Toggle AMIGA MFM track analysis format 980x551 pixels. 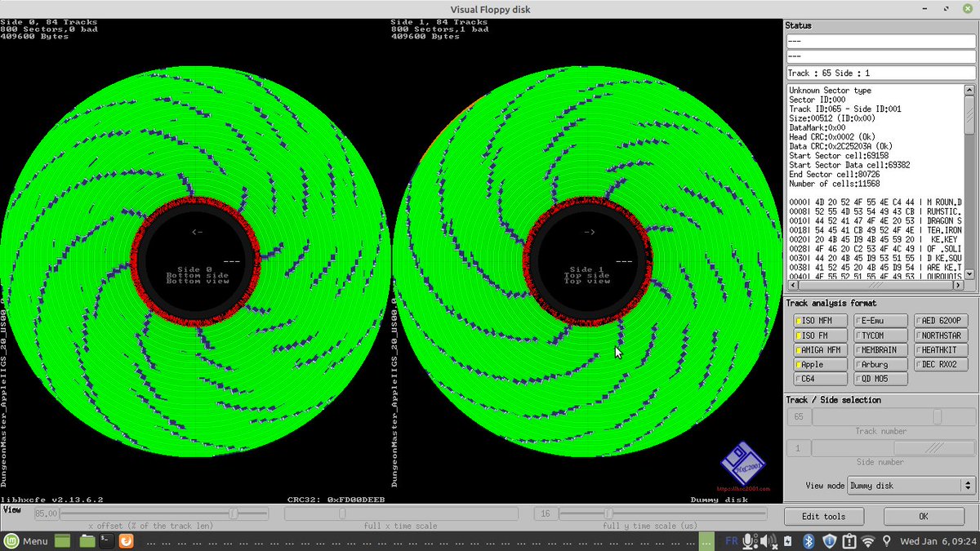click(820, 350)
